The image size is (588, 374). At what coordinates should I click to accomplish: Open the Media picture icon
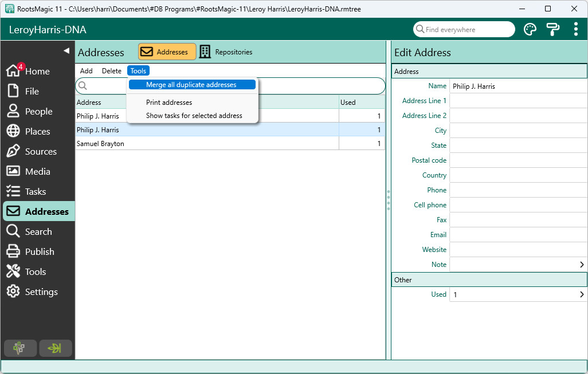pyautogui.click(x=13, y=171)
